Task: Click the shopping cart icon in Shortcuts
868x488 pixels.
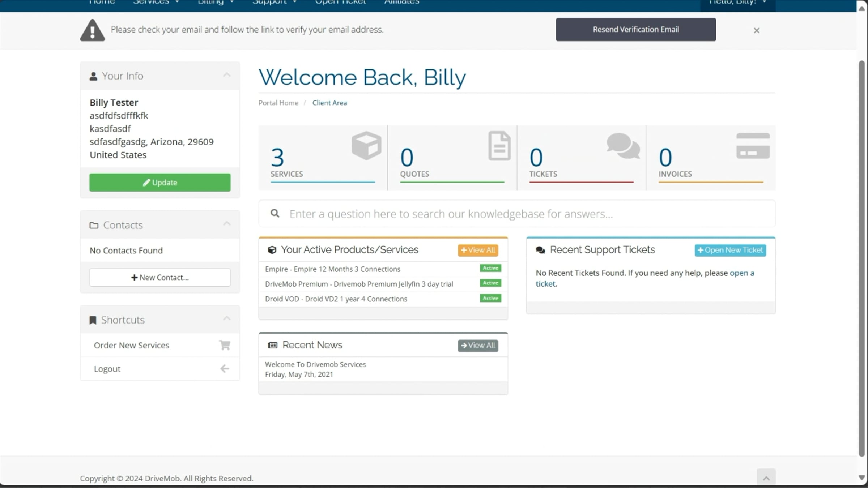Action: tap(225, 345)
